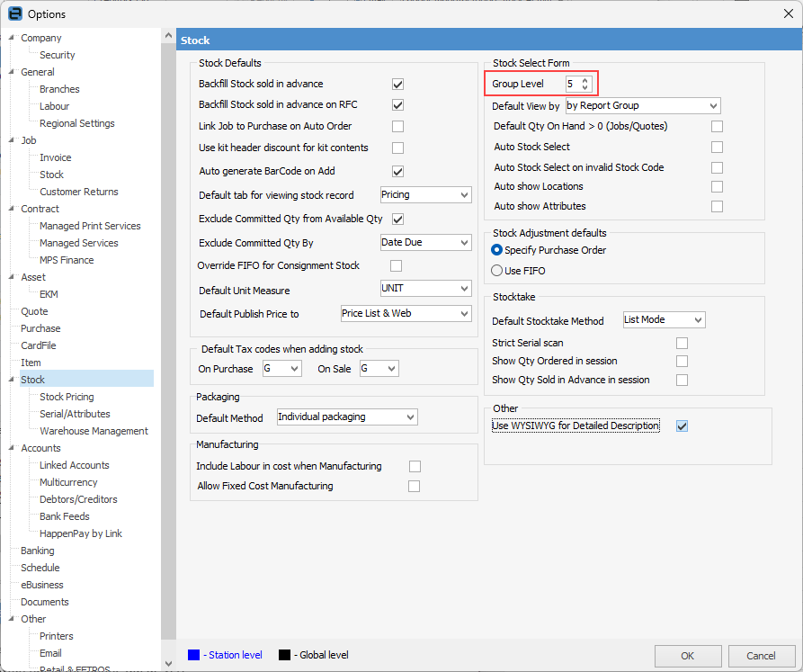
Task: Select Specify Purchase Order radio button
Action: point(496,250)
